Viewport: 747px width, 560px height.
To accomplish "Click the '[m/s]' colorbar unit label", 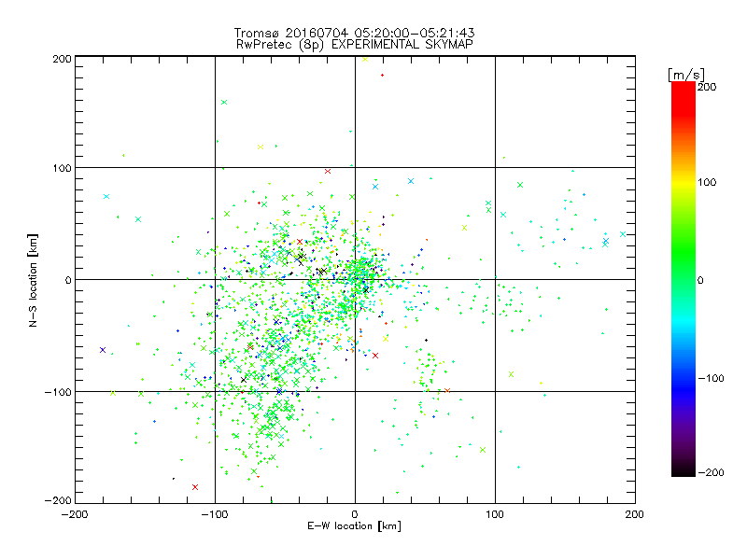I will point(685,75).
